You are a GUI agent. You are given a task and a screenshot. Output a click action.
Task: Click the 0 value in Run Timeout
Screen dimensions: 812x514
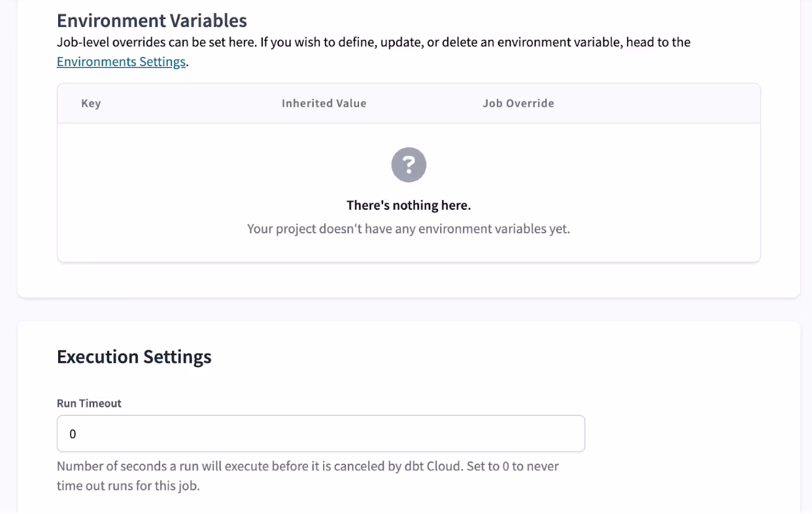click(73, 434)
